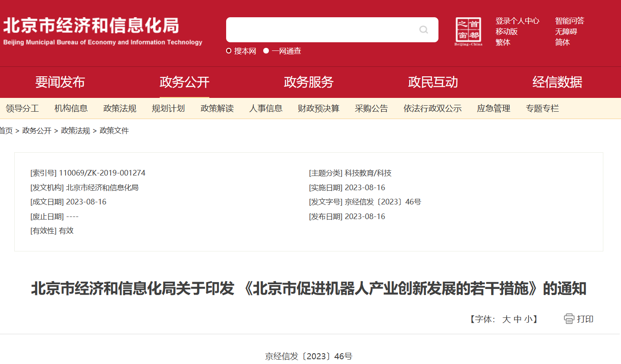Click the search magnifier icon
This screenshot has width=621, height=364.
coord(423,29)
